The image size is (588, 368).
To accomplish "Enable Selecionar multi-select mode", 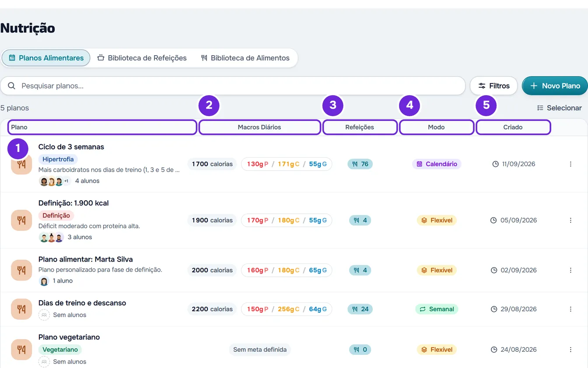I will point(559,108).
